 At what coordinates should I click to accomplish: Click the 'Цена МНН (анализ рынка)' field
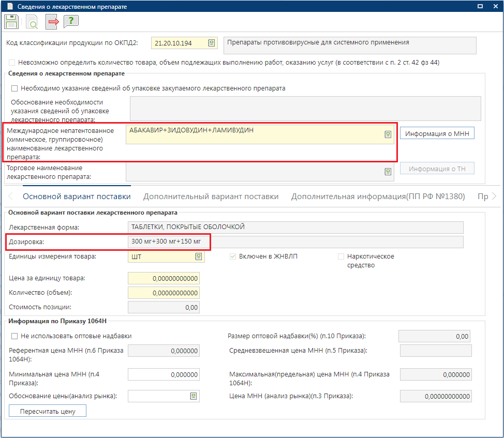[436, 396]
